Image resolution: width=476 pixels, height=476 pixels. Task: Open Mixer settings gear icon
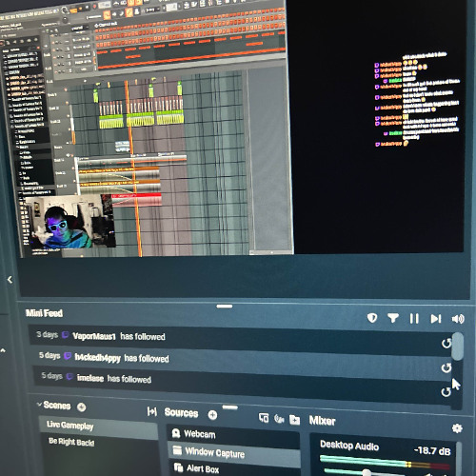[457, 428]
